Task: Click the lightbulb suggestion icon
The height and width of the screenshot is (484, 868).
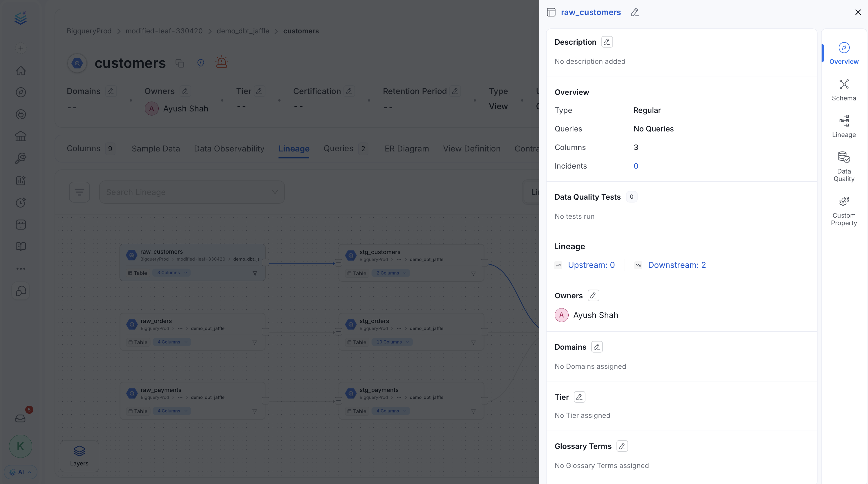Action: click(x=201, y=63)
